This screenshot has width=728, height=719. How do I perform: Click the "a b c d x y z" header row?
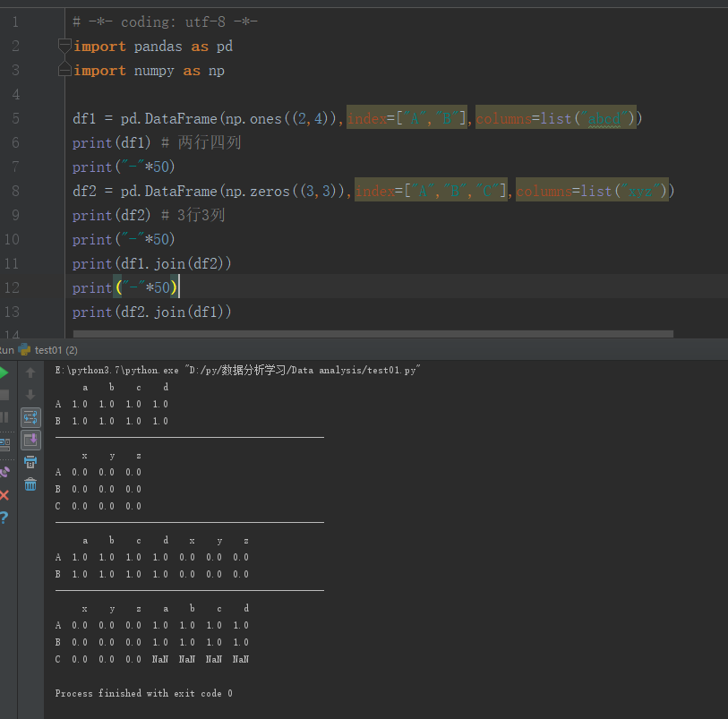coord(166,540)
